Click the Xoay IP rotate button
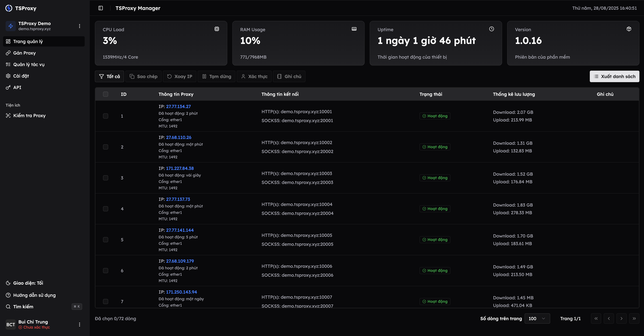Viewport: 644px width, 336px height. coord(180,76)
